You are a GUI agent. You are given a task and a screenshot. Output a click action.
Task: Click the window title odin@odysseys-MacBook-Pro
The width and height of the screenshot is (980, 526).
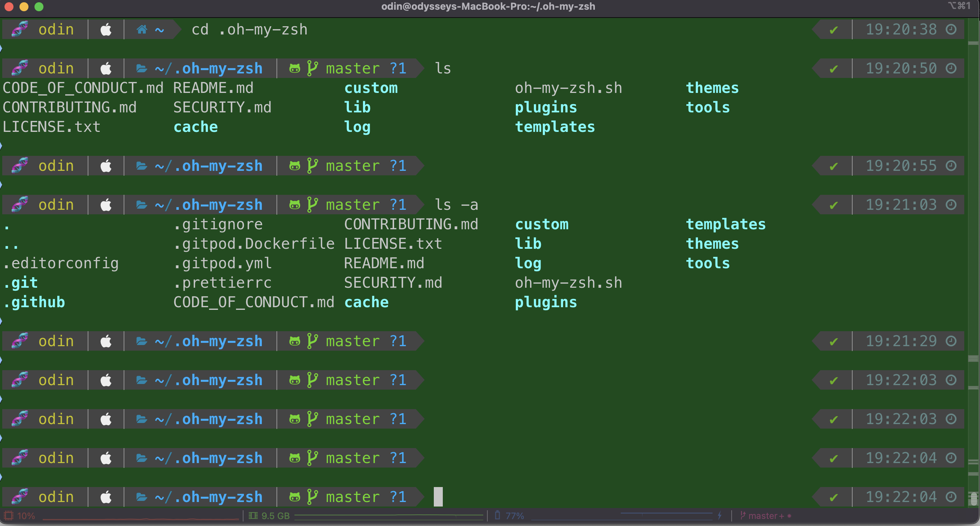click(488, 6)
